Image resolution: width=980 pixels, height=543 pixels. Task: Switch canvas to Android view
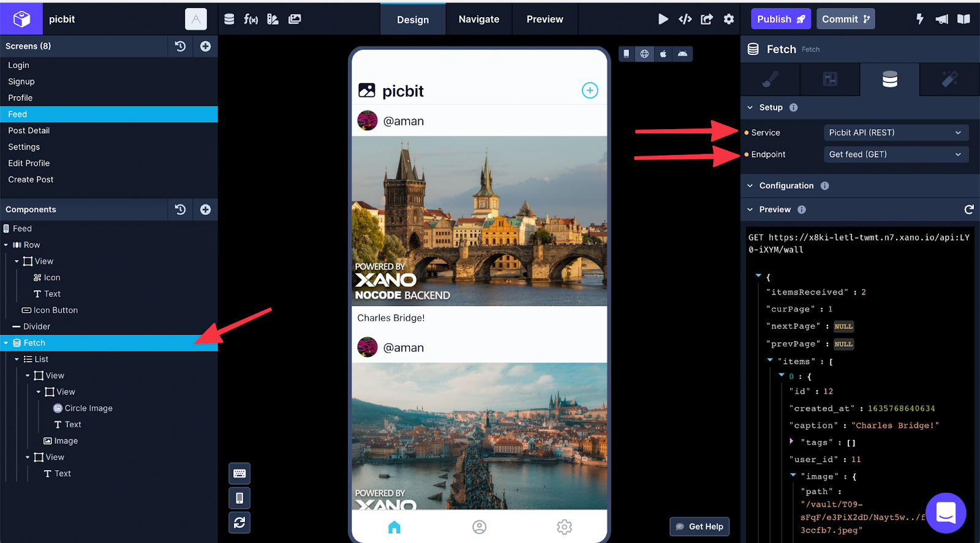(682, 54)
